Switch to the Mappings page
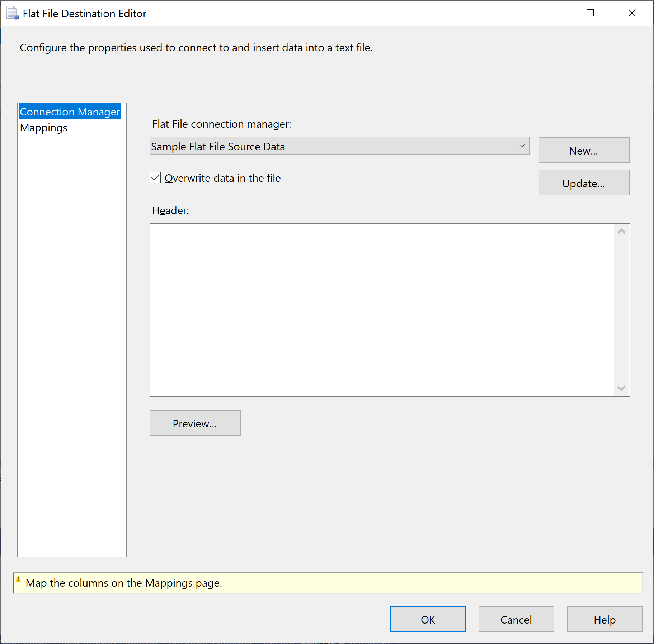The height and width of the screenshot is (644, 654). (x=43, y=127)
